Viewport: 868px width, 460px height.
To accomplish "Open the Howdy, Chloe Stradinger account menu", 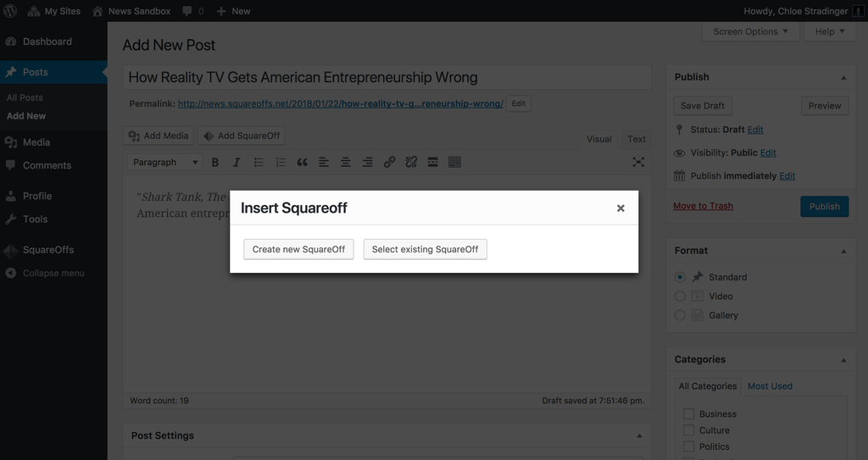I will click(x=804, y=11).
